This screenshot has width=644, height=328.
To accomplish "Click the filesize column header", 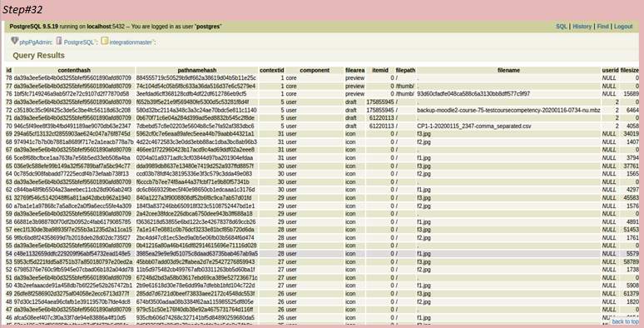I will 630,70.
